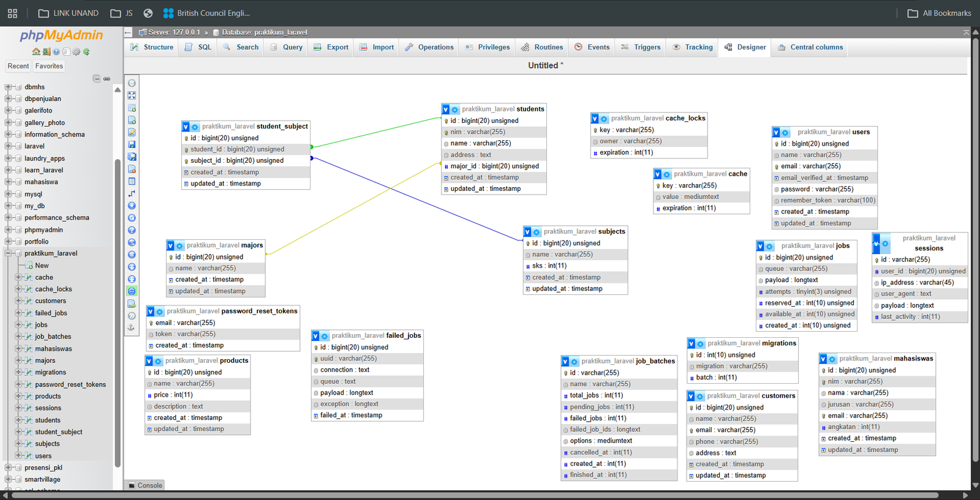Click the Create table icon in designer sidebar
Image resolution: width=980 pixels, height=500 pixels.
tap(132, 108)
